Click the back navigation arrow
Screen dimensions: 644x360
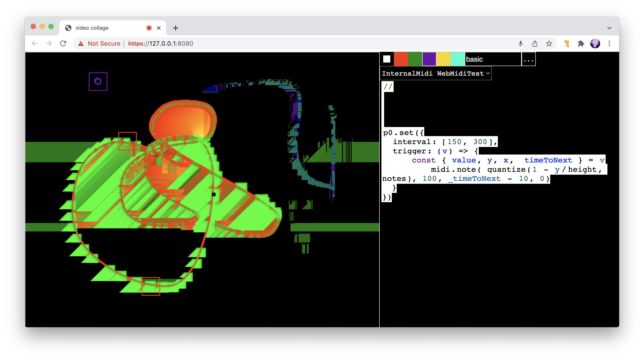pos(35,43)
